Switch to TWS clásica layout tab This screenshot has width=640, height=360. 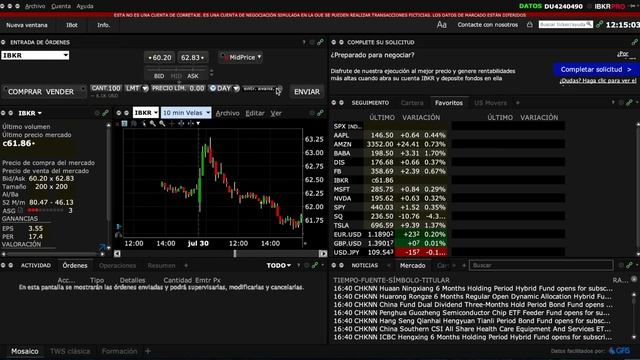[70, 351]
